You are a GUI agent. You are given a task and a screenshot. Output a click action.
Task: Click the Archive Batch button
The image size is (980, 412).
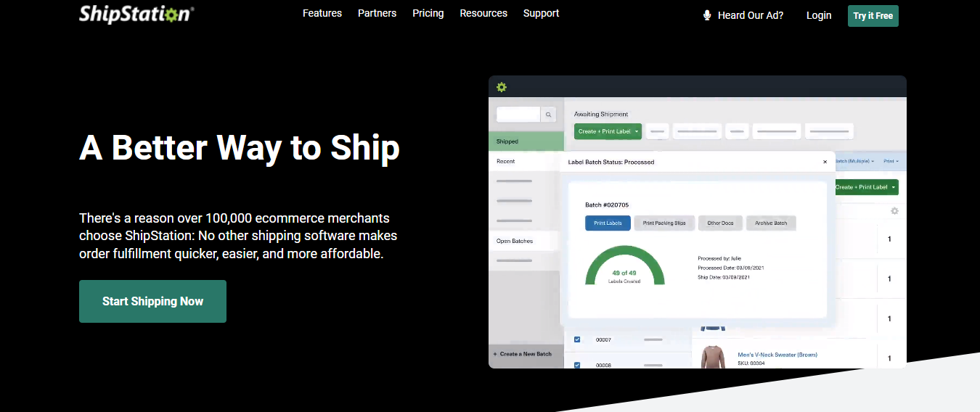pyautogui.click(x=771, y=223)
